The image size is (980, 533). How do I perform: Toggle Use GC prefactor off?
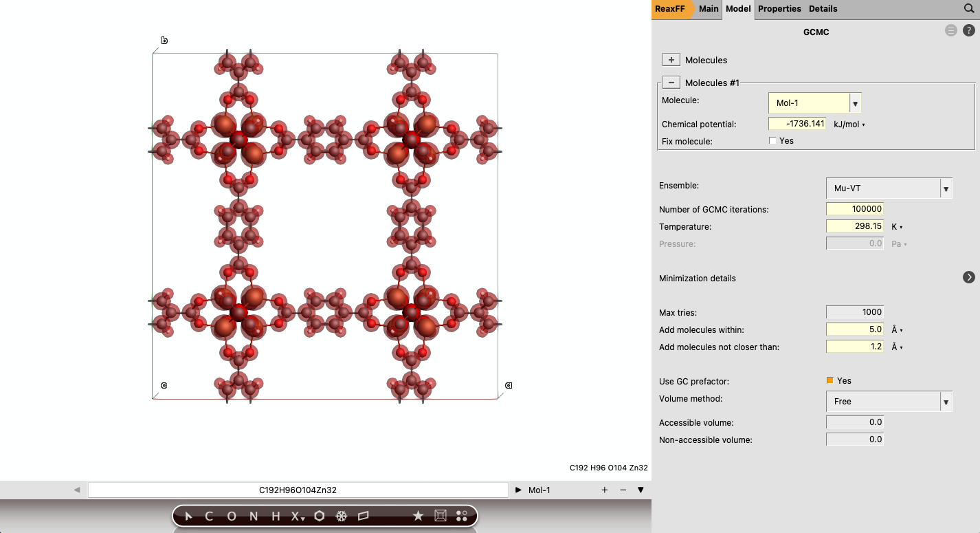(x=830, y=380)
